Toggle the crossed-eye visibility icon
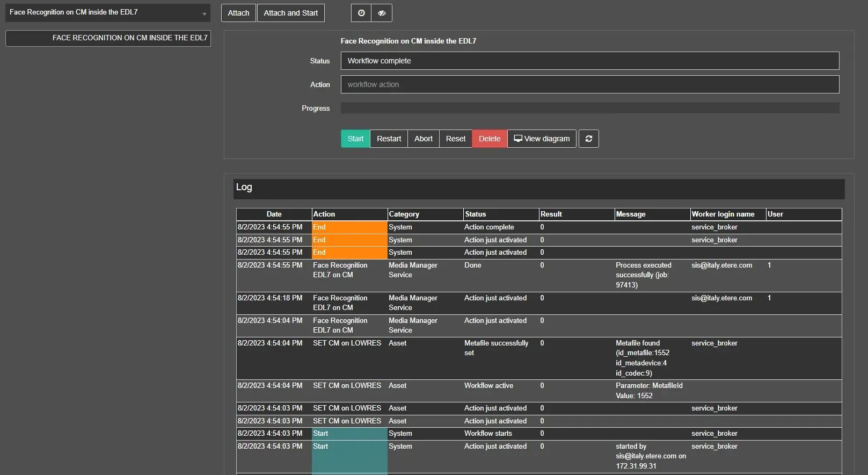This screenshot has width=868, height=475. [382, 13]
